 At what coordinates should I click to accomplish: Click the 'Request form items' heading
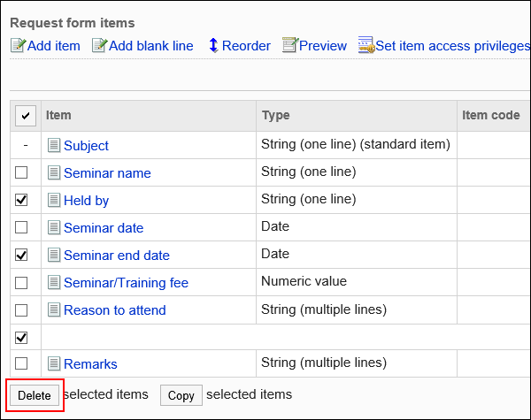(x=73, y=23)
